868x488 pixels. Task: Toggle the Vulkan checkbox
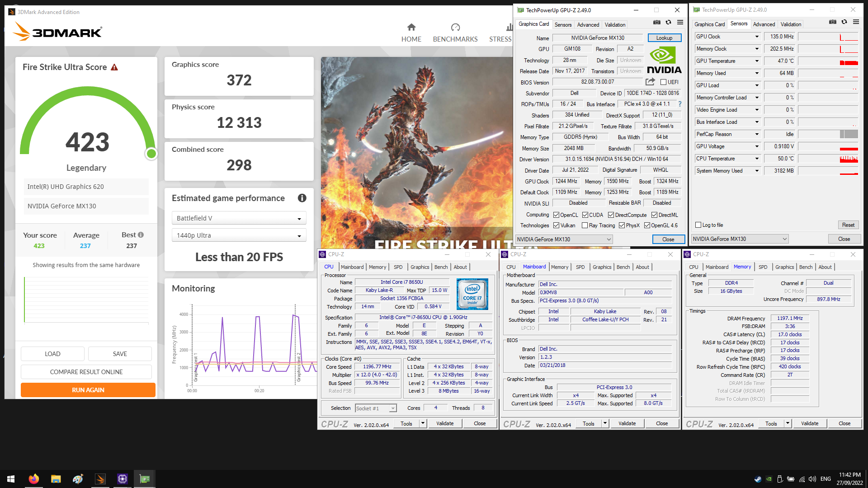pos(557,225)
